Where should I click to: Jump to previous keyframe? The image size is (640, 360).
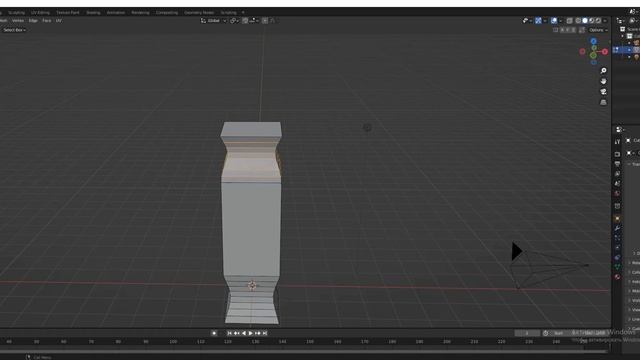236,333
